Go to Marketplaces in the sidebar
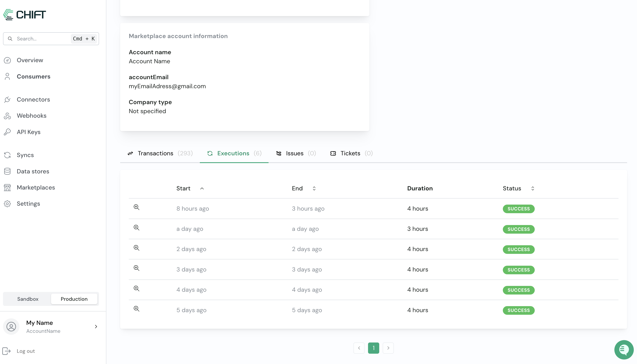Viewport: 637px width, 364px height. pyautogui.click(x=36, y=188)
